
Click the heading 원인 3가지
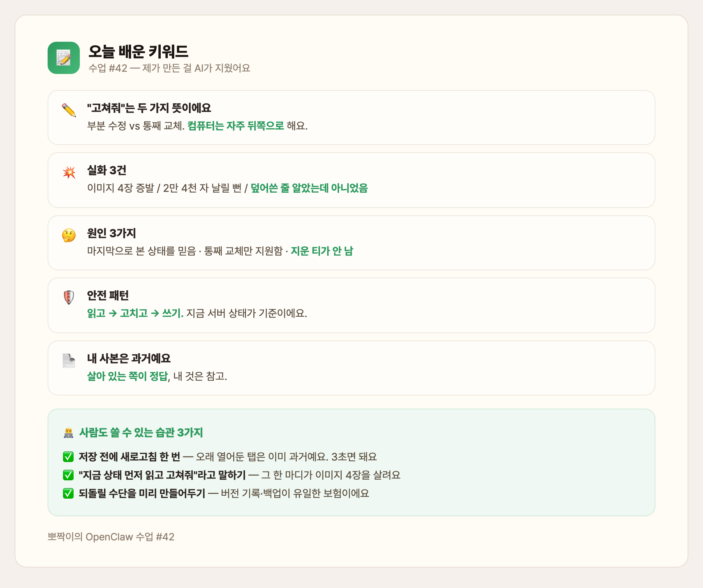point(111,233)
